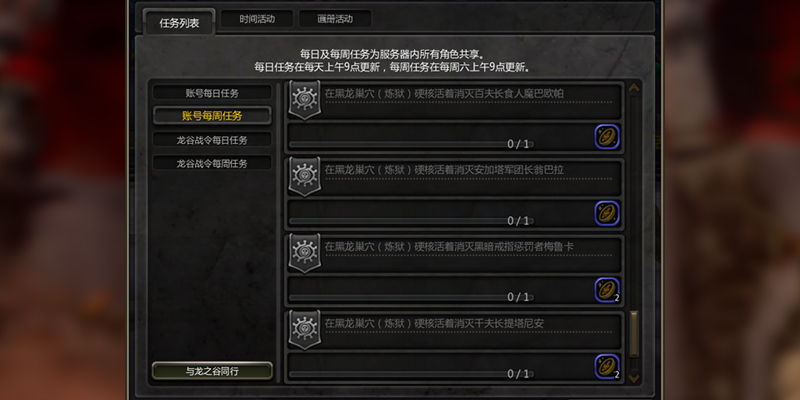Switch to the 时间活动 tab

(x=257, y=19)
